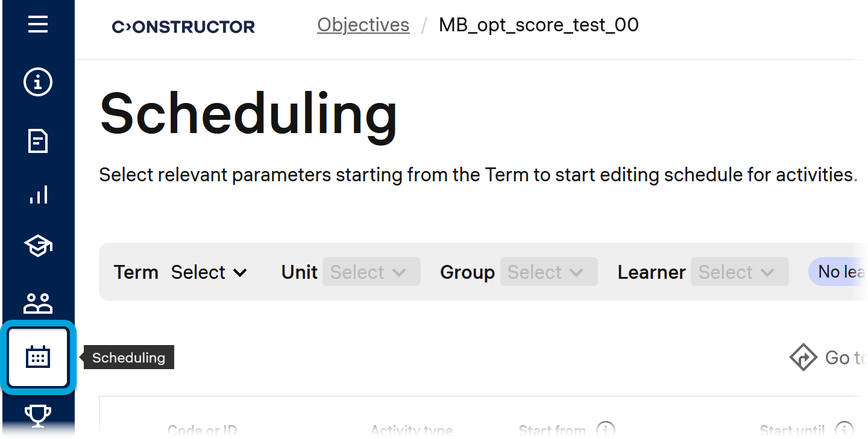868x439 pixels.
Task: Click the Code or ID column header
Action: (x=202, y=431)
